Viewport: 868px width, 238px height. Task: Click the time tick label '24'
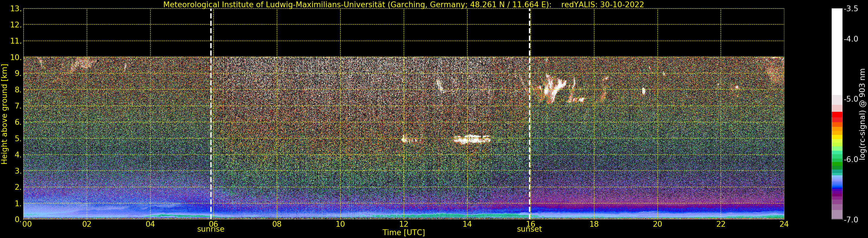784,224
